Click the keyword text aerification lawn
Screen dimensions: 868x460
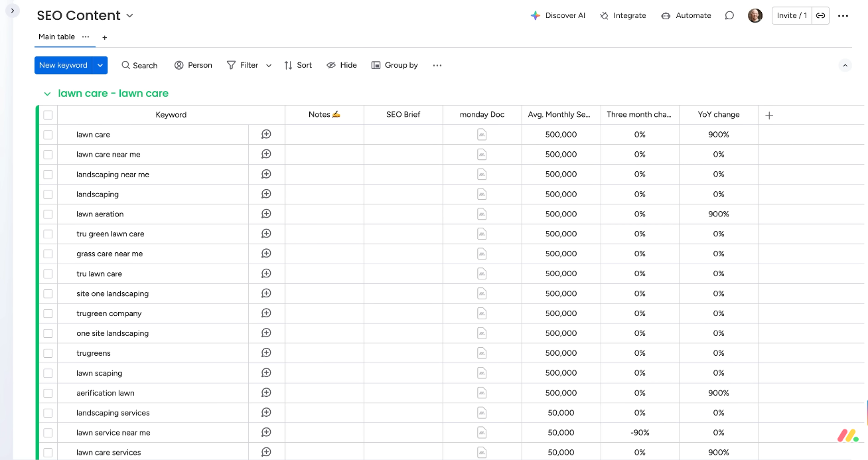click(x=106, y=393)
